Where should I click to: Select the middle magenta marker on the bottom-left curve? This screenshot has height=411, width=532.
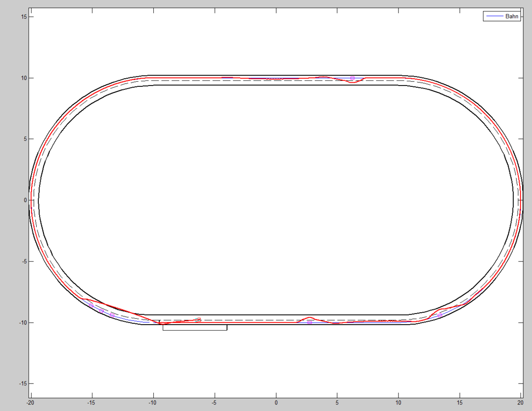101,310
